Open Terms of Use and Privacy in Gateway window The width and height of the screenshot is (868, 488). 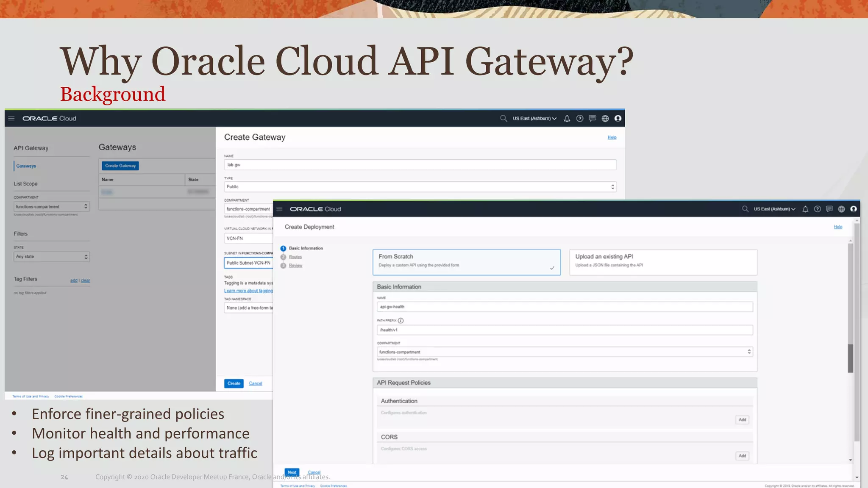[x=31, y=396]
